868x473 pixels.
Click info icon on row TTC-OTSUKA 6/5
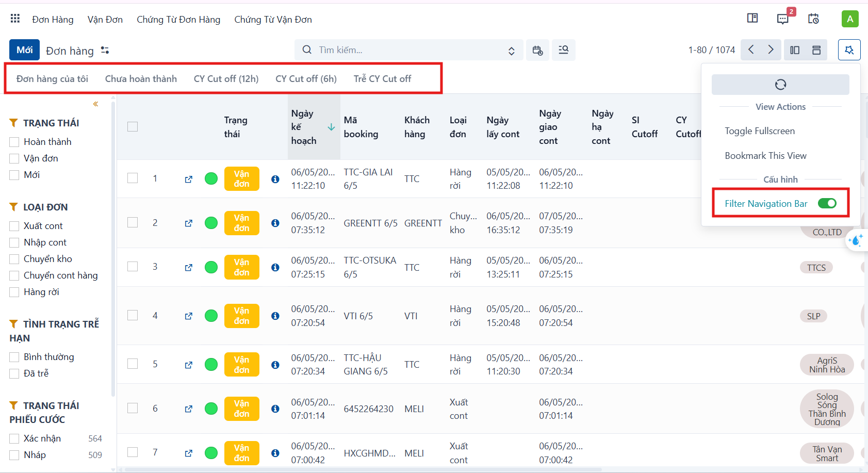tap(275, 268)
